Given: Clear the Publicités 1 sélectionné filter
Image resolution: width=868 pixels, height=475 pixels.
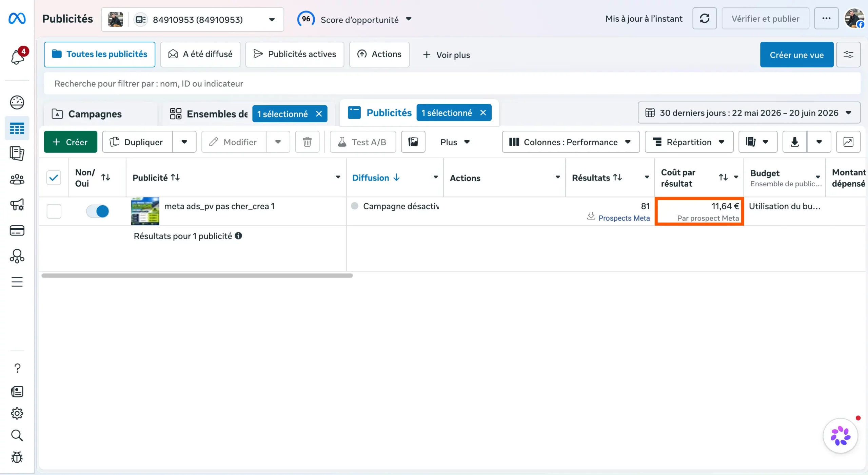Looking at the screenshot, I should pos(483,112).
